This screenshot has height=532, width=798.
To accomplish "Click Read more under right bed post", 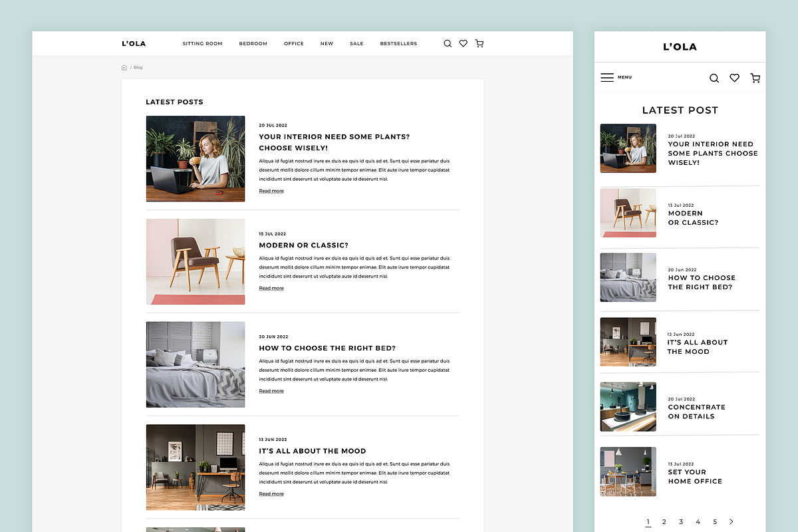I will tap(271, 391).
